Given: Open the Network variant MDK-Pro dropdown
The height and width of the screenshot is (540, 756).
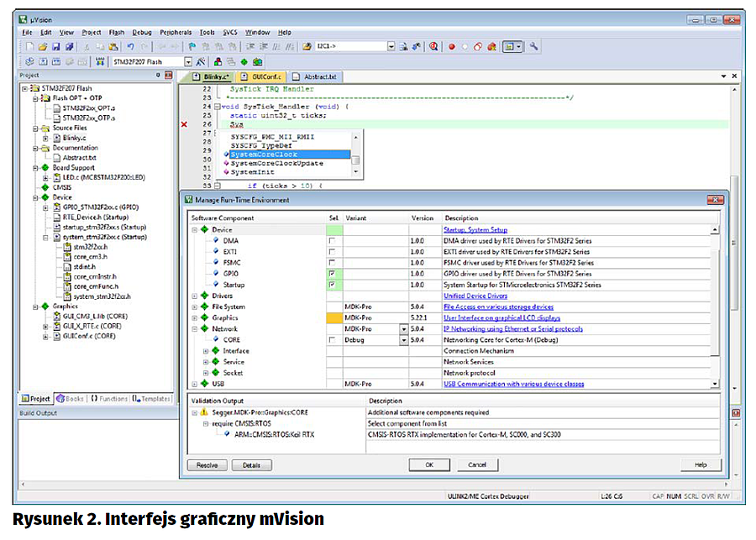Looking at the screenshot, I should [403, 329].
